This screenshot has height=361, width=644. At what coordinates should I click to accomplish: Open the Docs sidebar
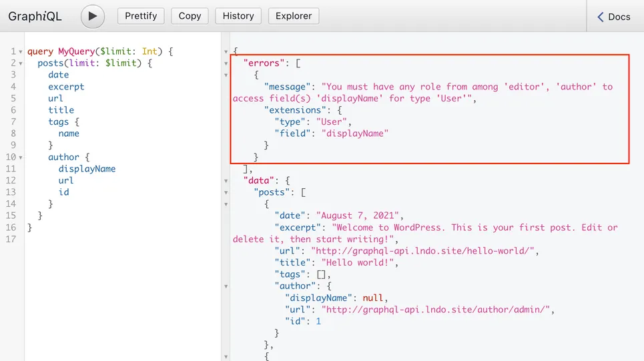coord(613,17)
